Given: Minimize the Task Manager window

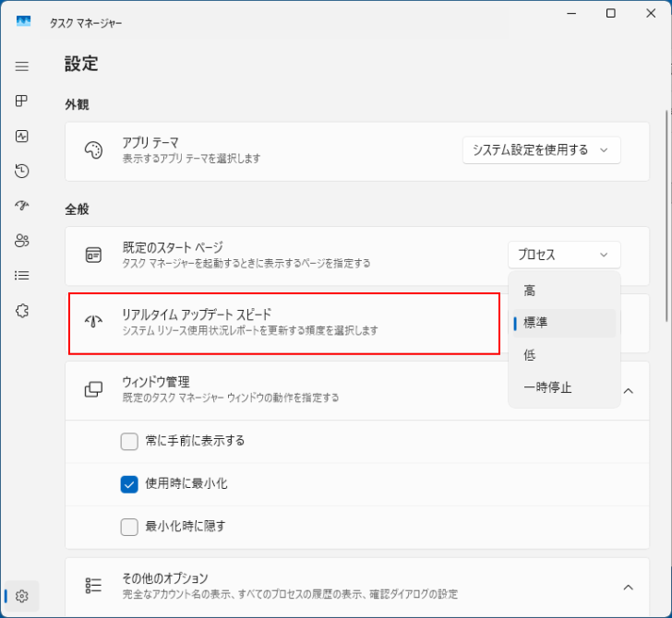Looking at the screenshot, I should click(x=571, y=13).
